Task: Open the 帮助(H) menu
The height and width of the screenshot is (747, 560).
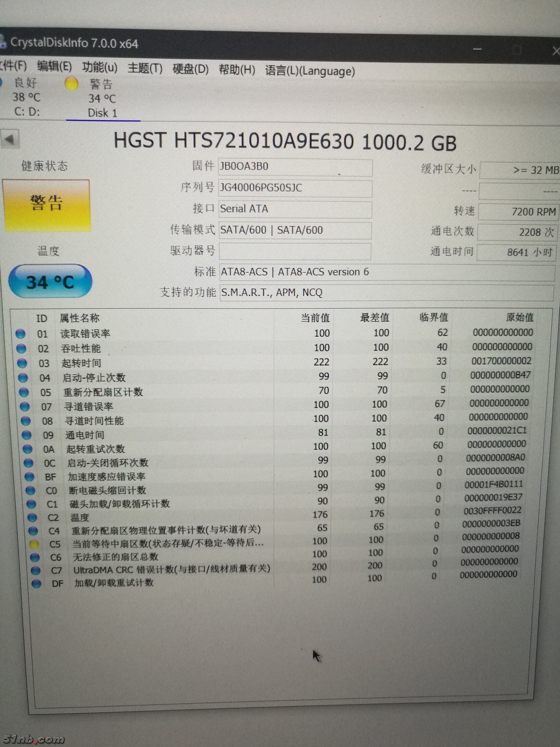Action: (x=237, y=70)
